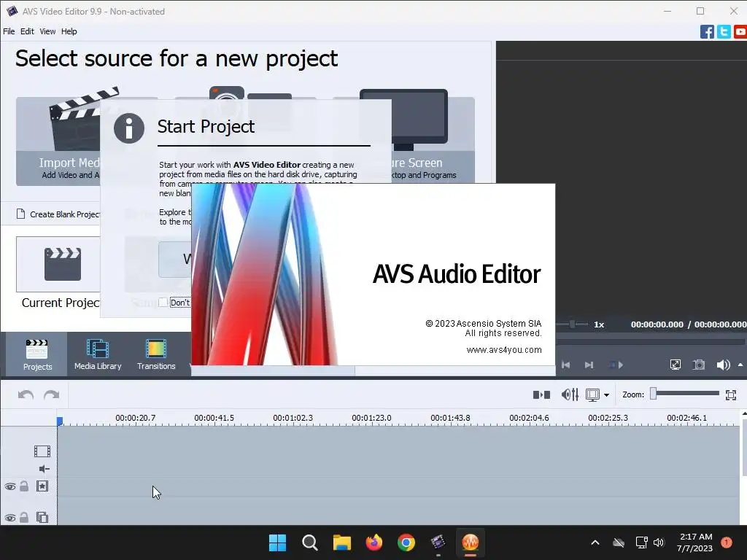Expand the volume arrow next to speaker
This screenshot has width=747, height=560.
[x=740, y=365]
